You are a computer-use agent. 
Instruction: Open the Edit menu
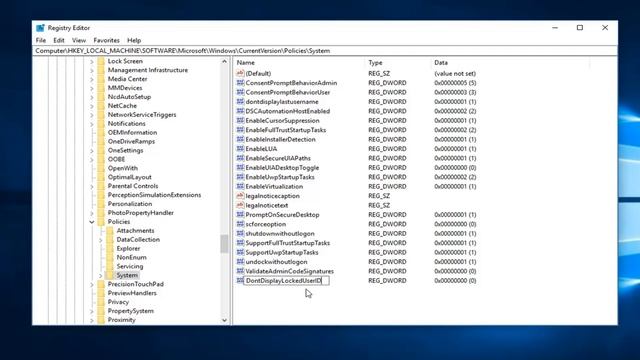point(59,40)
